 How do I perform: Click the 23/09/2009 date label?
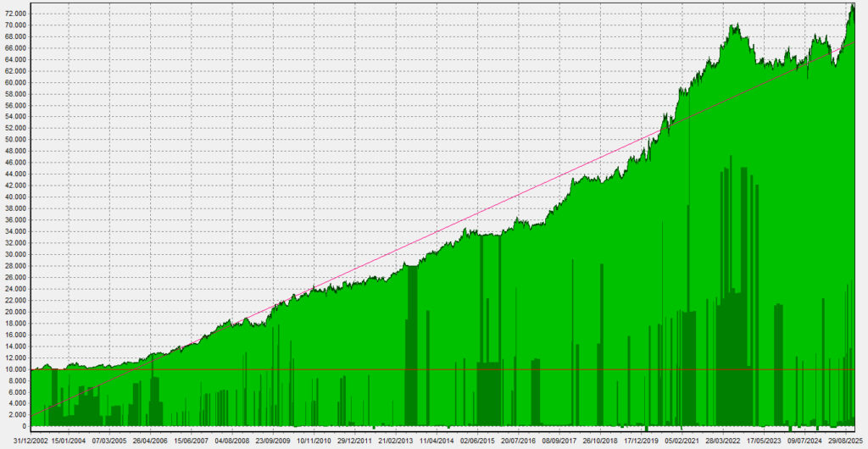coord(273,441)
